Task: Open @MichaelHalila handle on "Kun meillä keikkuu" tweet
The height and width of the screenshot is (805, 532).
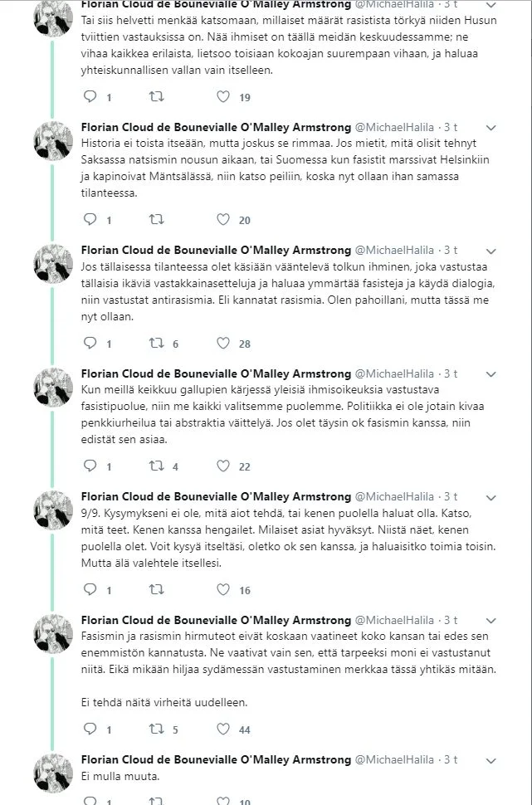Action: pyautogui.click(x=394, y=373)
